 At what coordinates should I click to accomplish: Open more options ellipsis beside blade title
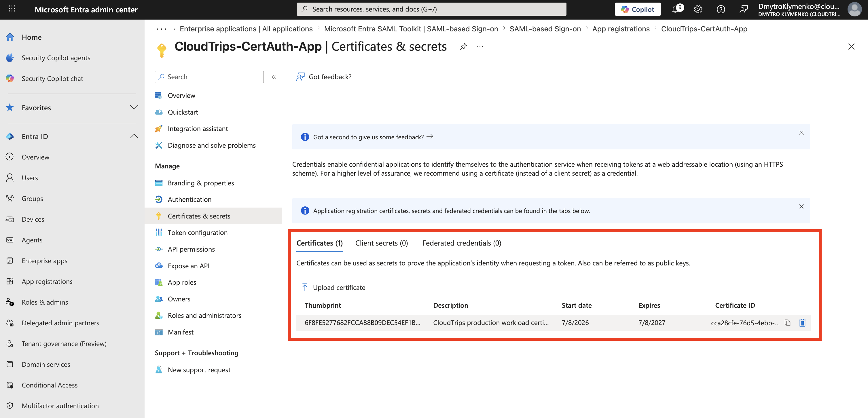pos(480,46)
